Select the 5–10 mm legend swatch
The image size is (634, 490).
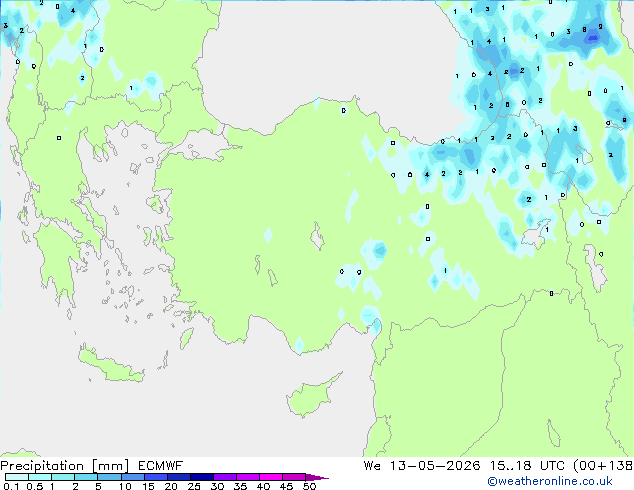tap(109, 477)
